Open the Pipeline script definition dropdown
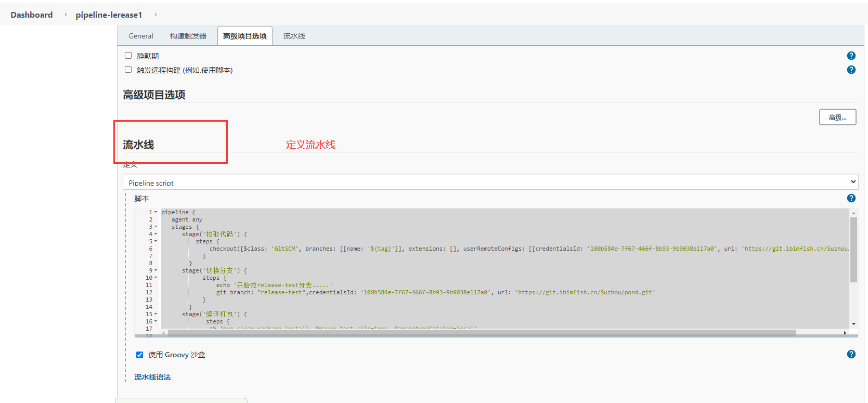 [490, 182]
